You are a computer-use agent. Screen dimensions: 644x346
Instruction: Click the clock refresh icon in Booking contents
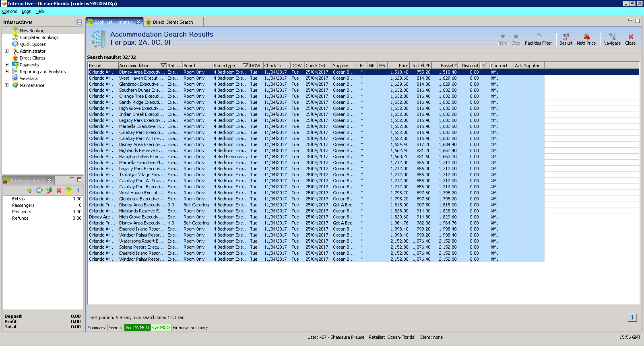pyautogui.click(x=39, y=190)
